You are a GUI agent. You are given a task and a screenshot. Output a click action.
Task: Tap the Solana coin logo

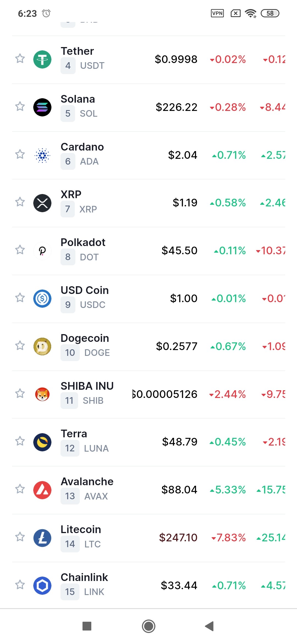(x=42, y=107)
